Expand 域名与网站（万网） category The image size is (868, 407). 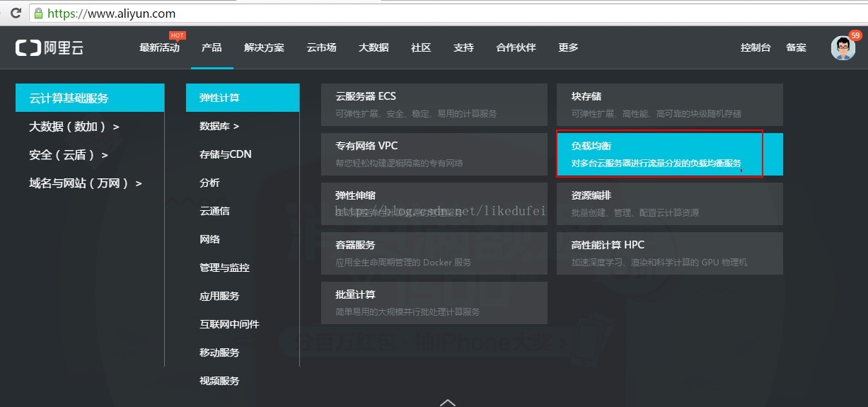(85, 183)
